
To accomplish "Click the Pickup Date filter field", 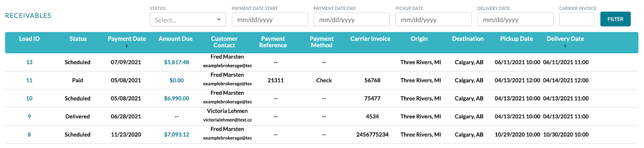I will 433,19.
